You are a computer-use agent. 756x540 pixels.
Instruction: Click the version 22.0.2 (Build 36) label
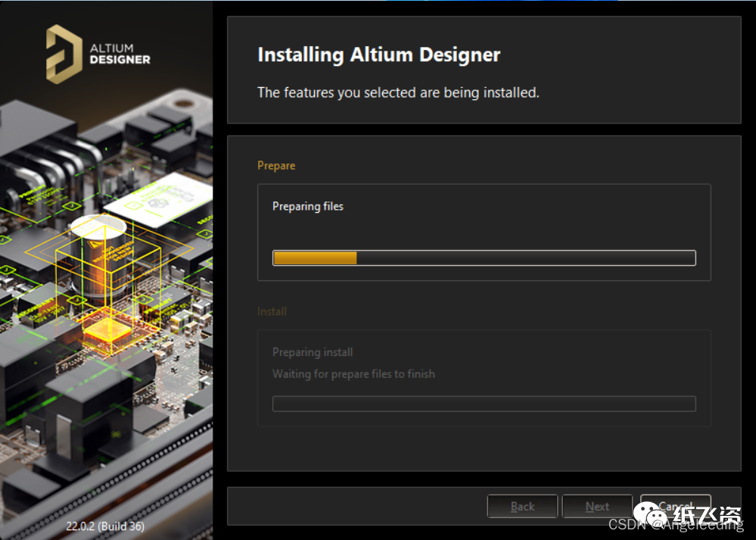click(105, 526)
